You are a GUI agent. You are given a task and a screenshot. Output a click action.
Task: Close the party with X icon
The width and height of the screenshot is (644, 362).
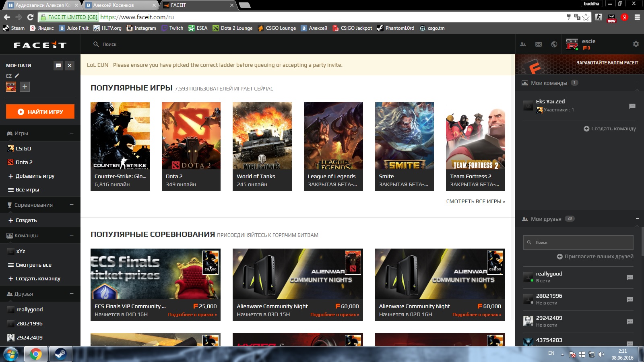click(x=70, y=66)
